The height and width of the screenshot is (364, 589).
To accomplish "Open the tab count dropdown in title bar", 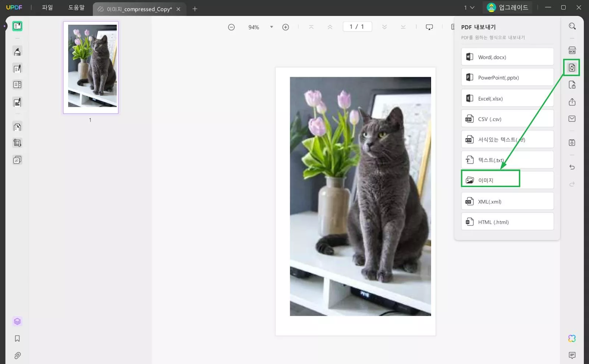I will [x=469, y=8].
